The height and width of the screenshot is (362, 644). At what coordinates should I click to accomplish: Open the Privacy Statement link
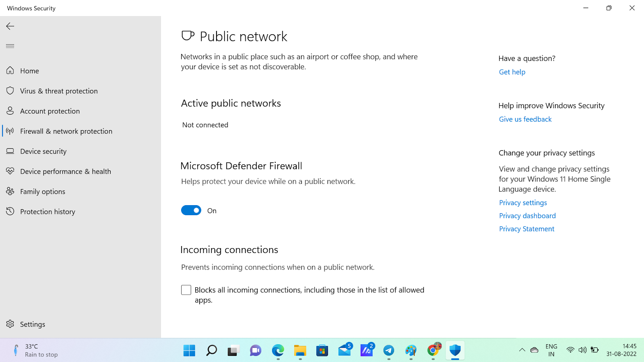tap(526, 229)
